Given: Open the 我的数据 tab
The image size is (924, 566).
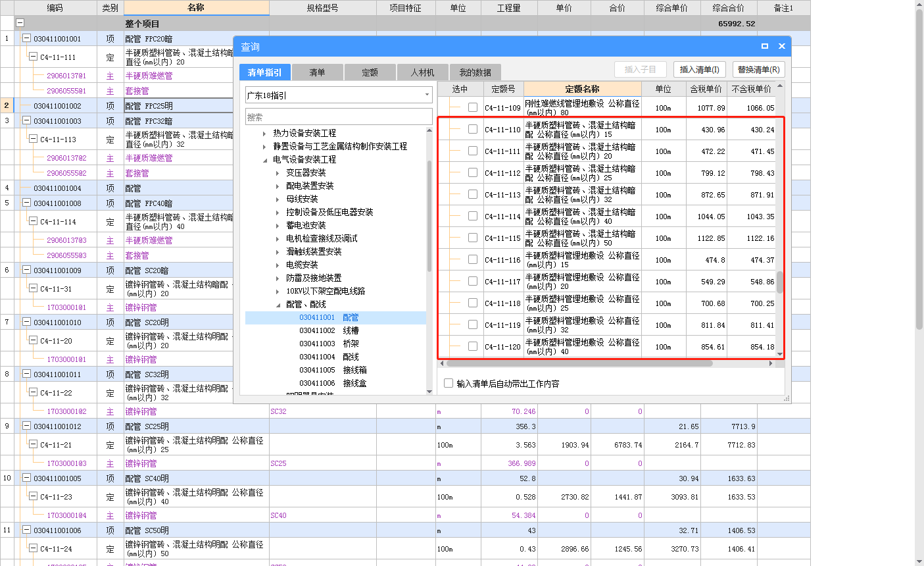Looking at the screenshot, I should [x=475, y=72].
